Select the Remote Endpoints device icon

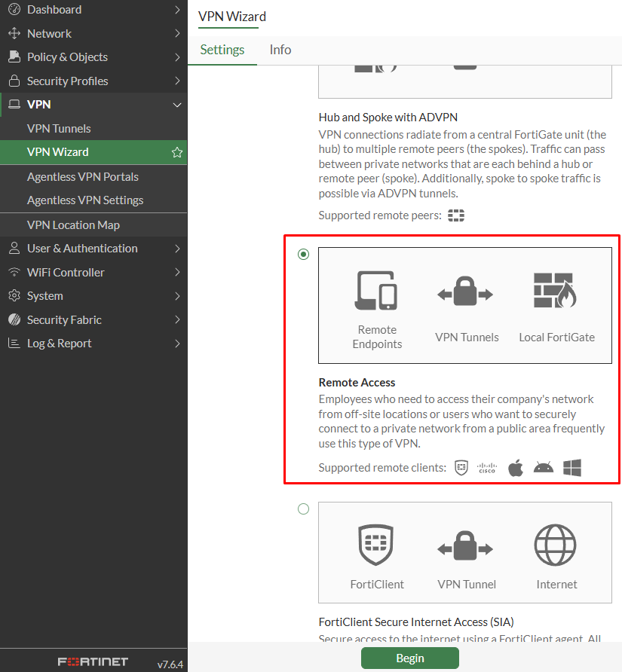coord(376,291)
